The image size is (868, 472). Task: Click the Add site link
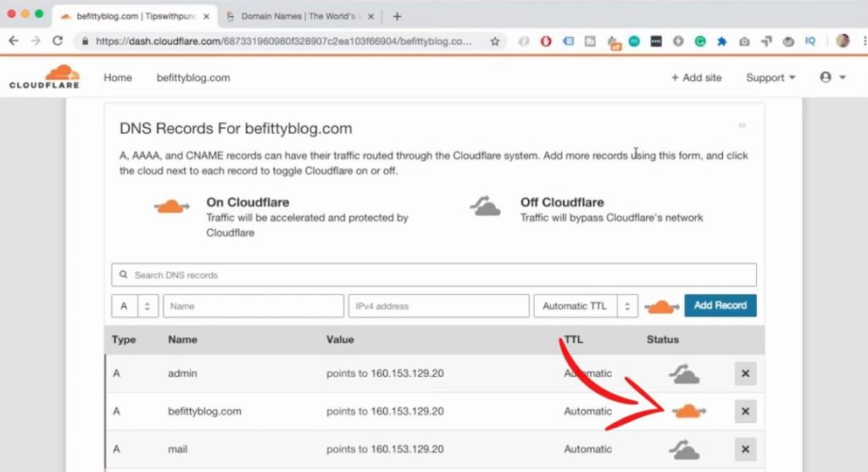point(697,78)
